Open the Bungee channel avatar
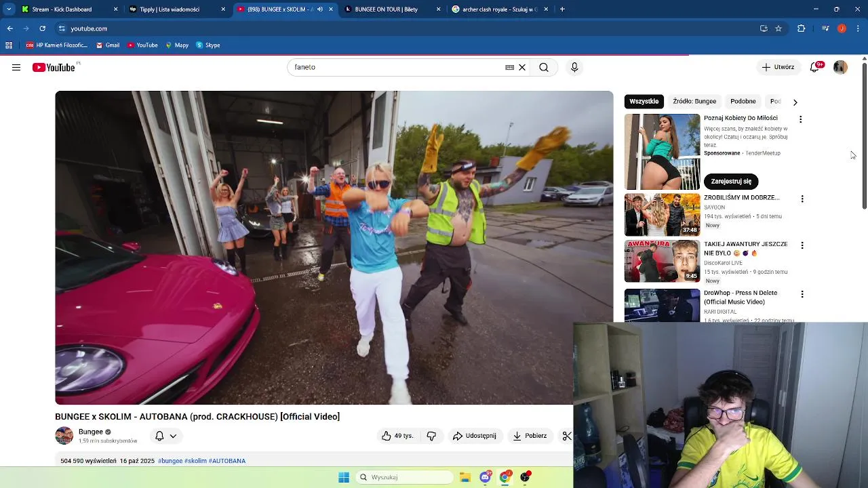The height and width of the screenshot is (488, 868). pos(64,436)
